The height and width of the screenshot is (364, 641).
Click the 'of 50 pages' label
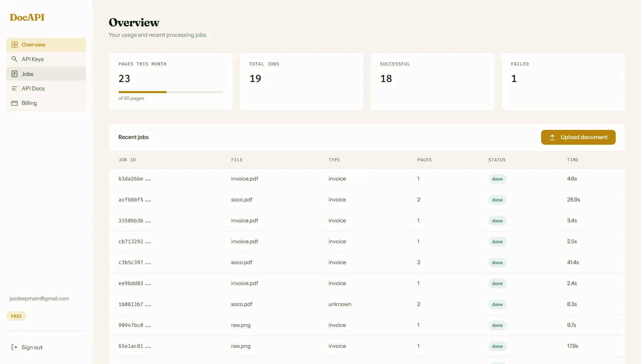[x=131, y=98]
